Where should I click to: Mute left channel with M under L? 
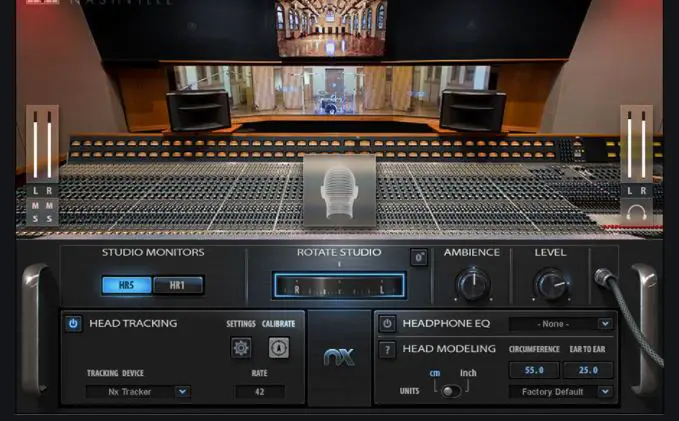coord(35,205)
